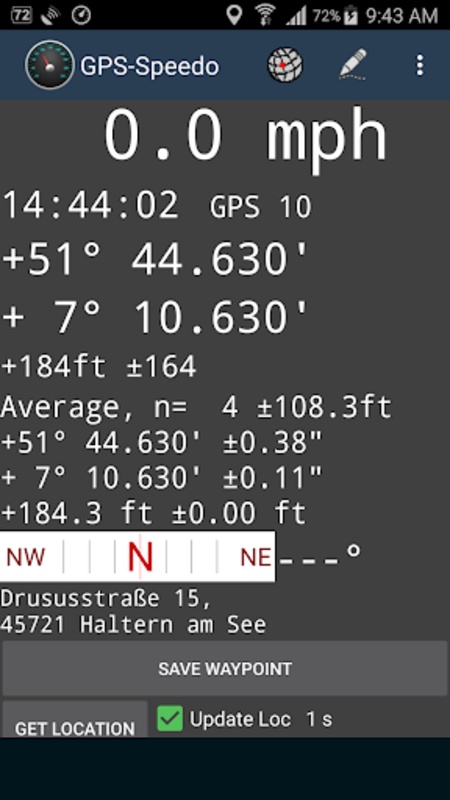Tap the latitude +51° 44.630' reading

pos(156,259)
